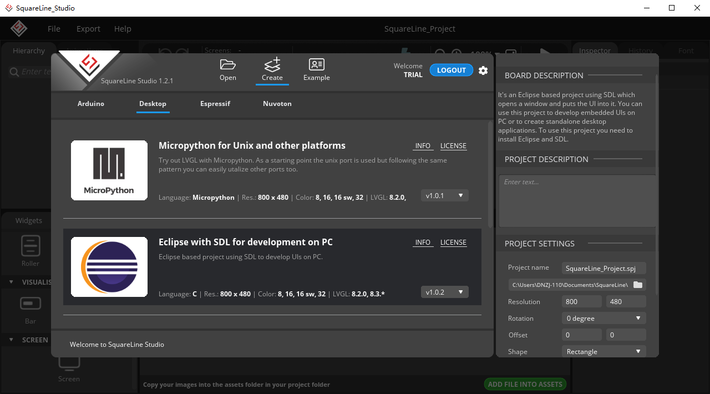Click the Welcome to SquareLine Studio status text

(x=117, y=345)
